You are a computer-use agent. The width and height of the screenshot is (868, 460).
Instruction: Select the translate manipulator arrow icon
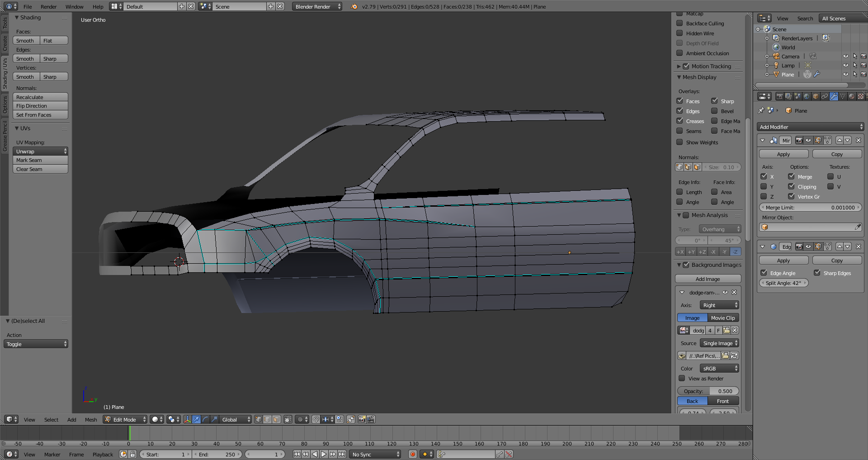[196, 419]
